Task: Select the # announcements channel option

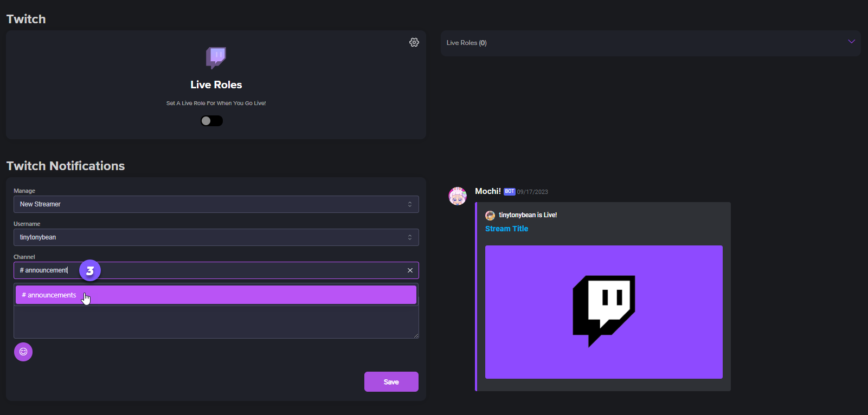Action: (x=216, y=295)
